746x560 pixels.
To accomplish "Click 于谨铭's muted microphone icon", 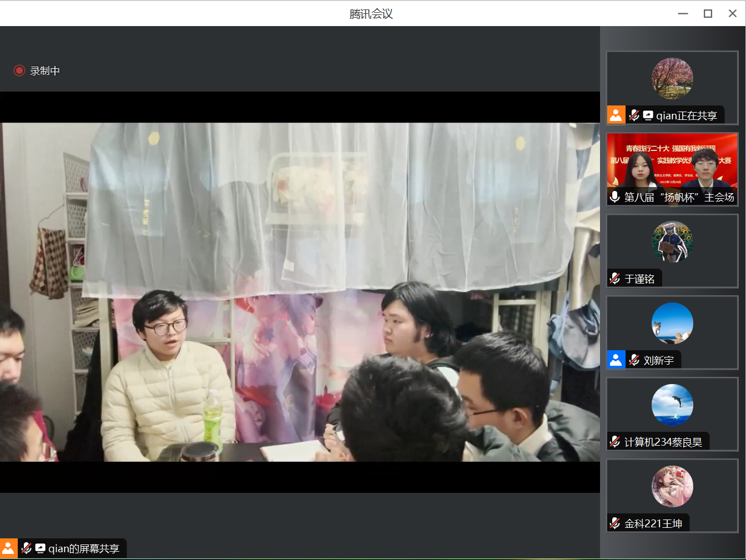I will (x=614, y=278).
